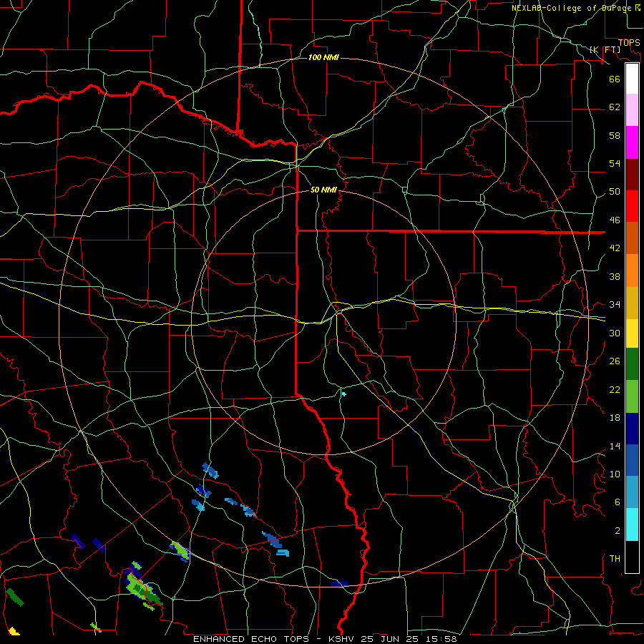Pick the navy blue legend swatch
The image size is (644, 644).
point(632,429)
